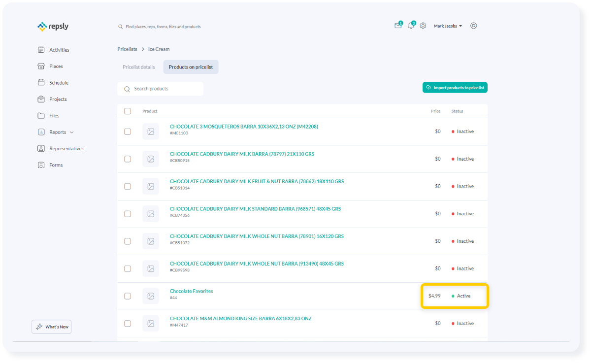Click the image placeholder for Cadbury #CB50915
The width and height of the screenshot is (592, 364).
[x=151, y=159]
